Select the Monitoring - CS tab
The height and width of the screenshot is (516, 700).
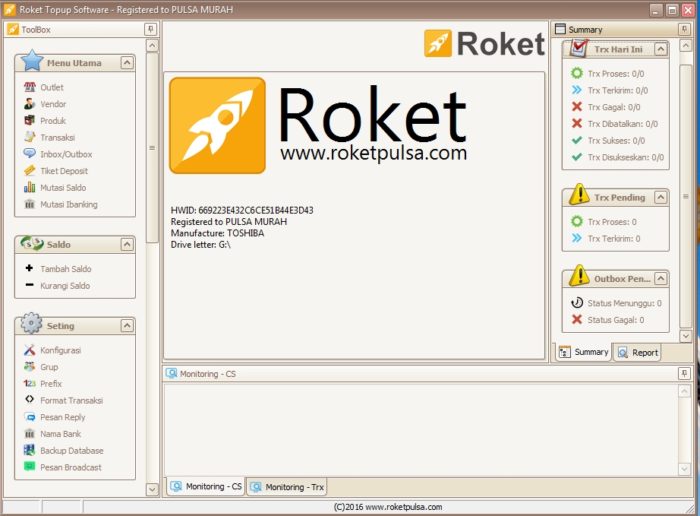206,486
